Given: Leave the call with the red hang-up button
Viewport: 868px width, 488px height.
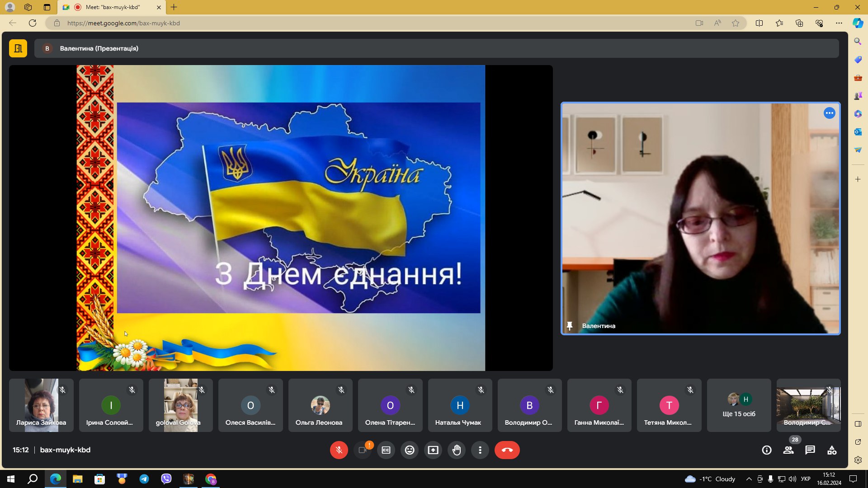Looking at the screenshot, I should pos(507,450).
